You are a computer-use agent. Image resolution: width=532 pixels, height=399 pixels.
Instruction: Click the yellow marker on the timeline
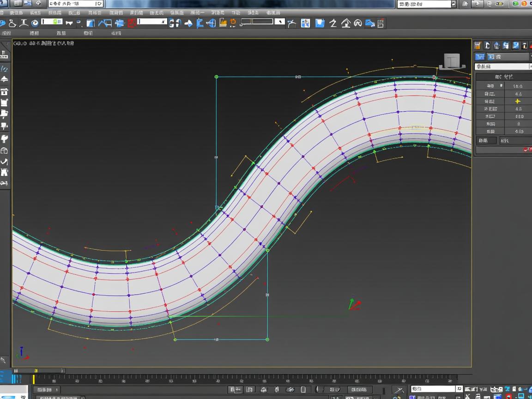click(33, 379)
